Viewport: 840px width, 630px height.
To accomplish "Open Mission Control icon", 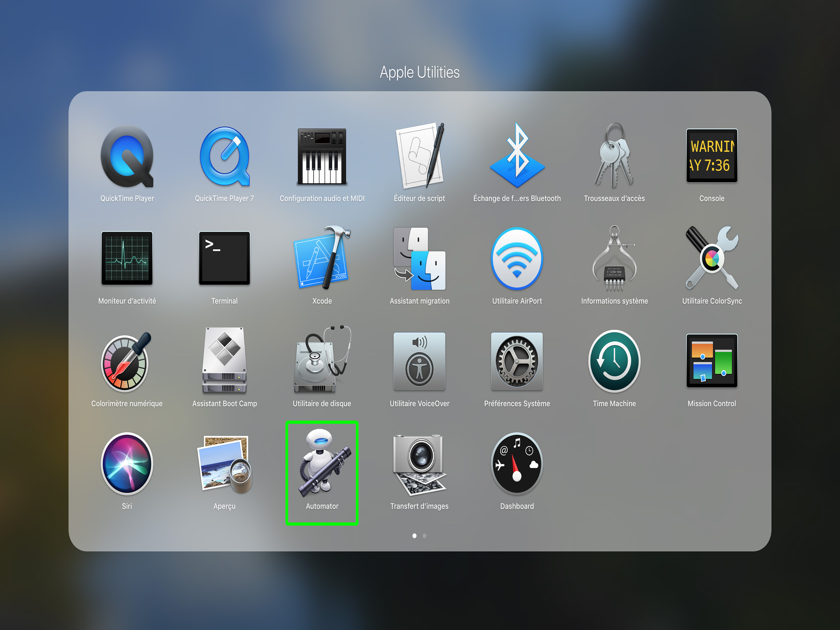I will pos(712,361).
